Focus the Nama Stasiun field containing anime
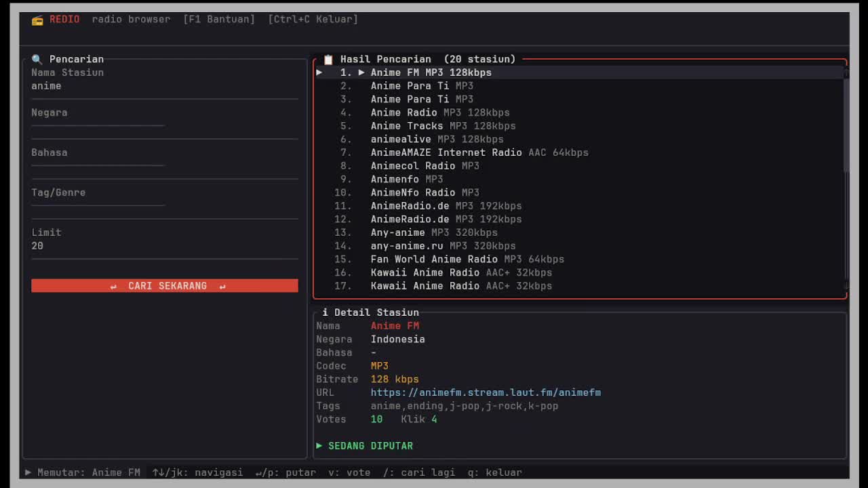 pos(165,86)
